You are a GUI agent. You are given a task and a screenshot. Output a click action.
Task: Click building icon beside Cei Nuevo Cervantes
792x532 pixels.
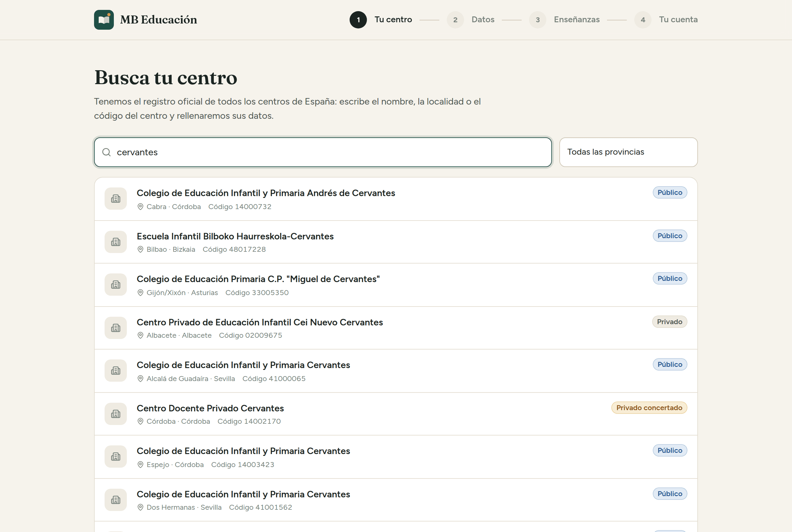(x=116, y=328)
